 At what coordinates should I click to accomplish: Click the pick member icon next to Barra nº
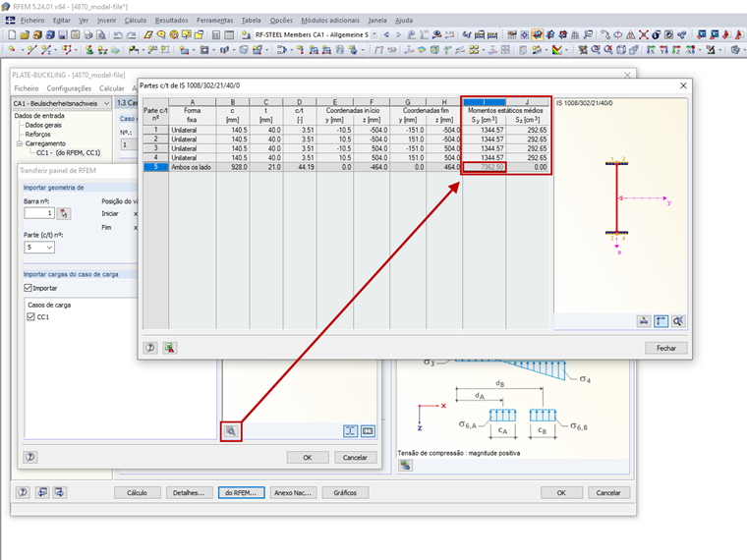pyautogui.click(x=64, y=213)
